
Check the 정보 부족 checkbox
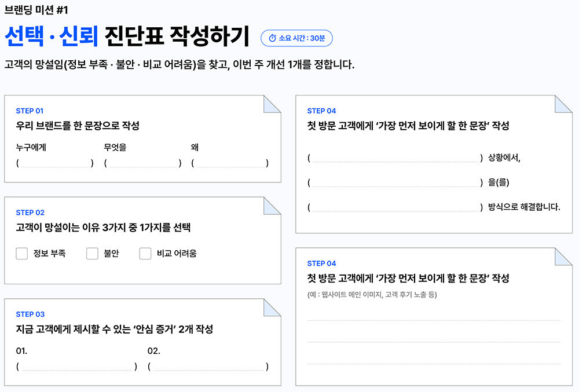pos(21,253)
